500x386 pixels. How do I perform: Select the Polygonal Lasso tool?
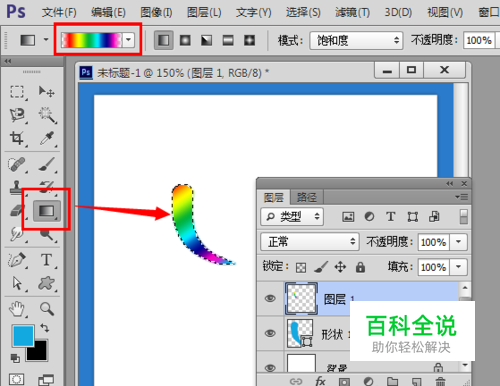click(x=17, y=115)
